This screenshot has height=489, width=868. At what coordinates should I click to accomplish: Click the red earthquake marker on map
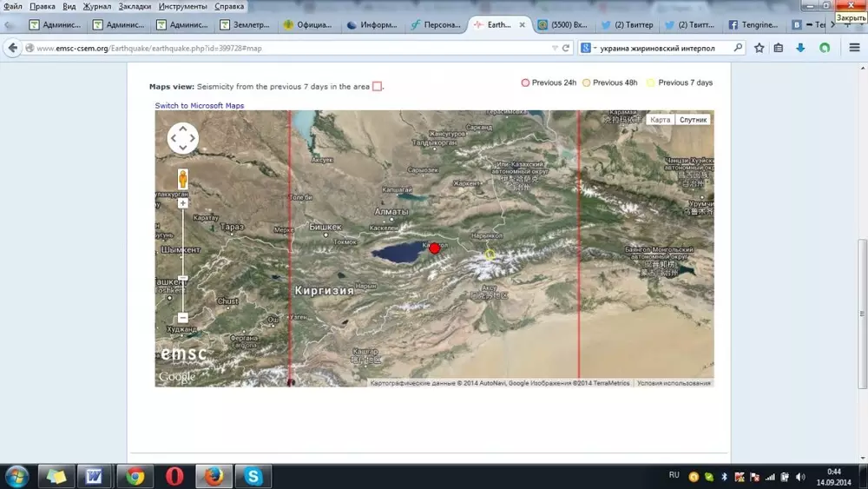[435, 248]
